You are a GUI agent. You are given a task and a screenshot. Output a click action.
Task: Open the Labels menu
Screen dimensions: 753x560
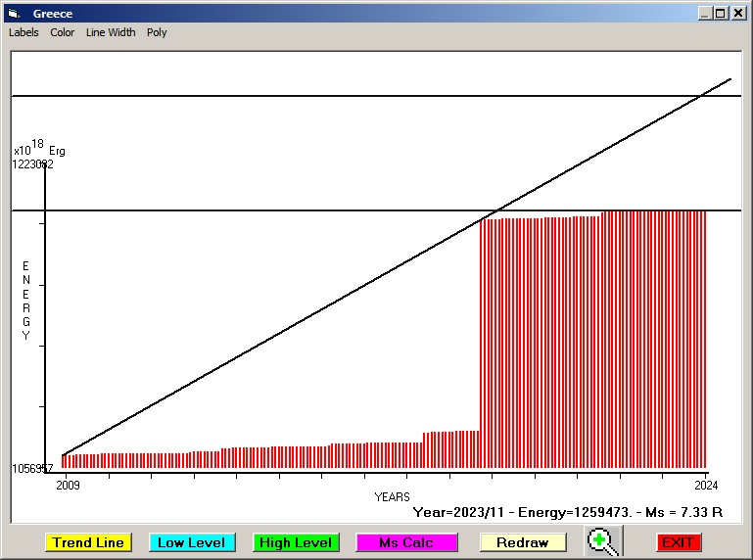(x=24, y=32)
